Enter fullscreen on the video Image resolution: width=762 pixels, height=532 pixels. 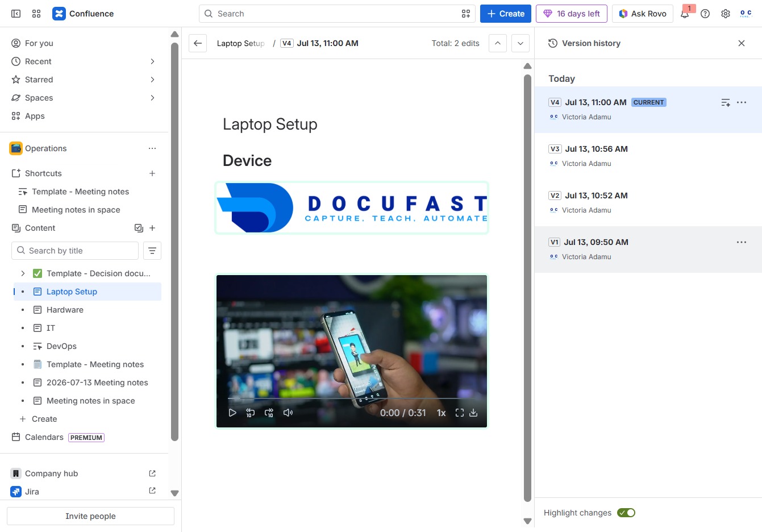[x=460, y=413]
